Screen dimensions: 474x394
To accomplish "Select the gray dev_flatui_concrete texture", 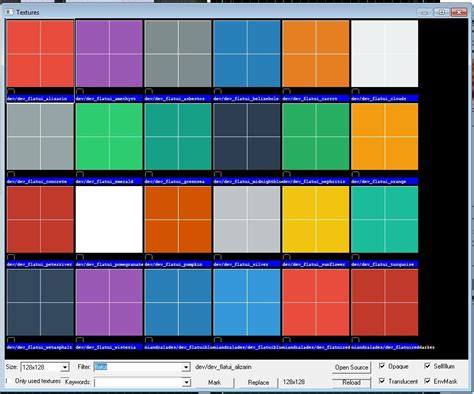I will coord(40,136).
